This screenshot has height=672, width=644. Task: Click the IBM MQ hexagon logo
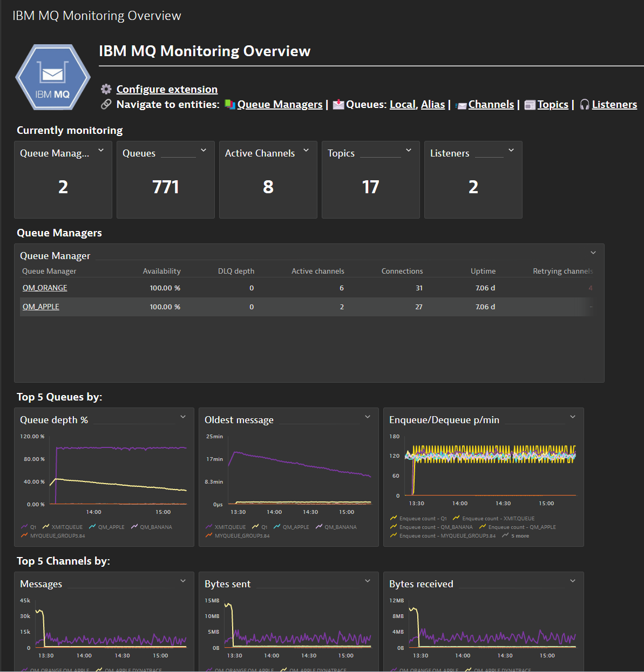[52, 77]
